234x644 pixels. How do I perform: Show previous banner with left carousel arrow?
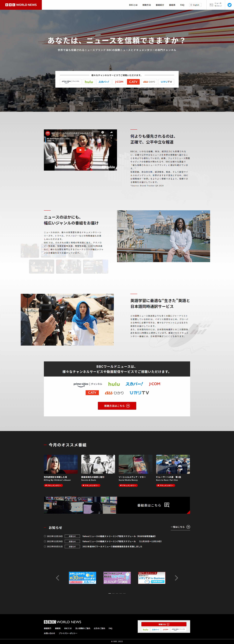58,578
